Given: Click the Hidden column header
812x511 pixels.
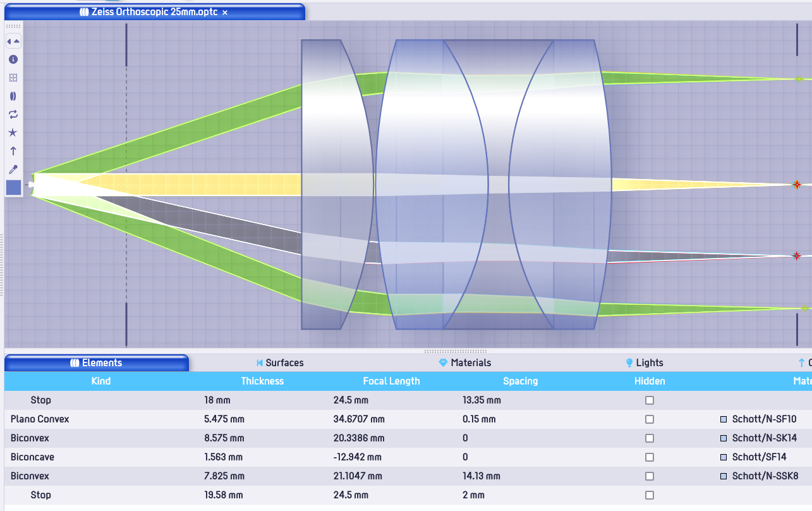Looking at the screenshot, I should pos(650,381).
